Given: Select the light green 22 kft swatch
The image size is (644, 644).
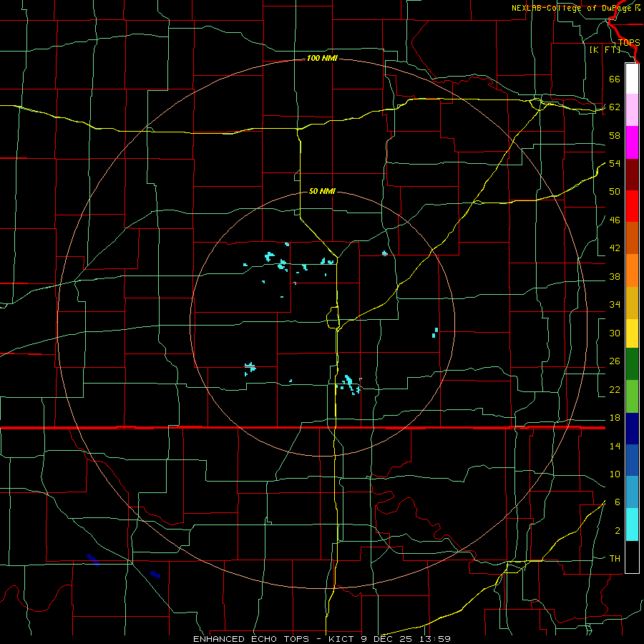Looking at the screenshot, I should [x=632, y=396].
